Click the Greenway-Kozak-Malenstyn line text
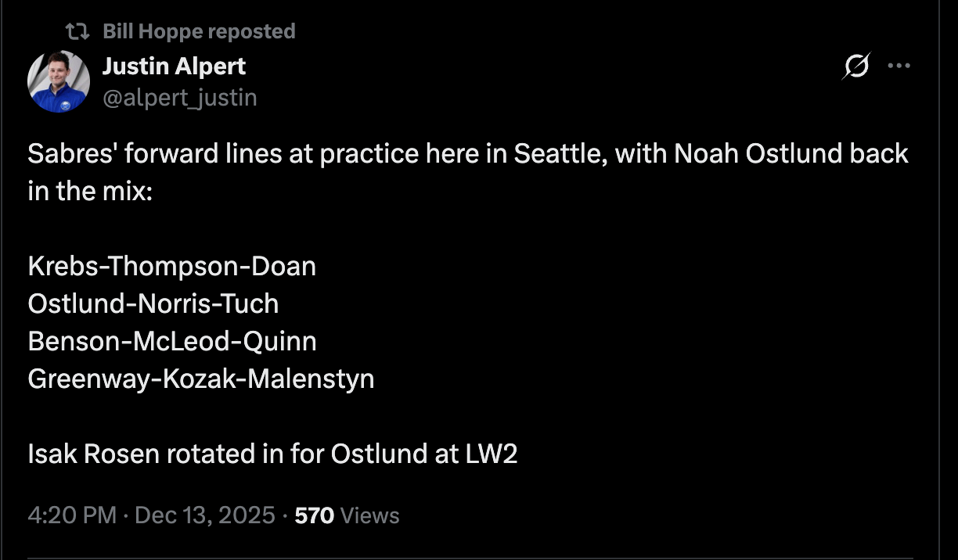Image resolution: width=958 pixels, height=560 pixels. point(201,379)
